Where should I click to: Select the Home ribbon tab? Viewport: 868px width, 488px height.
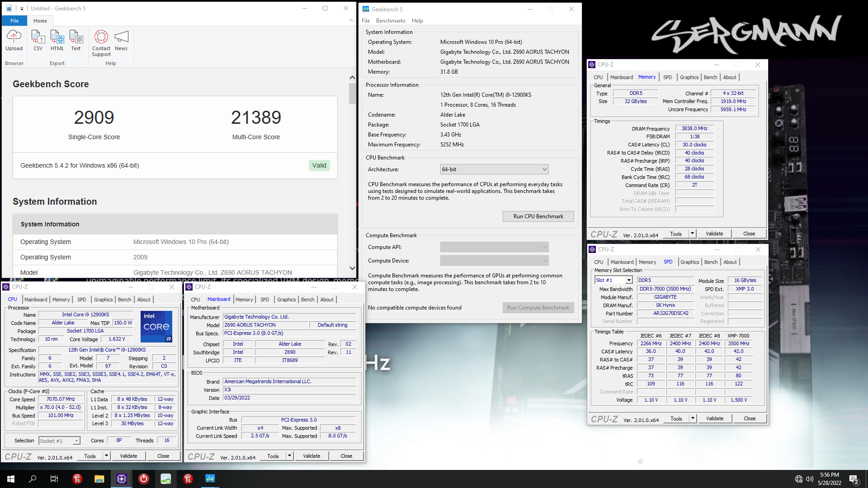(40, 21)
